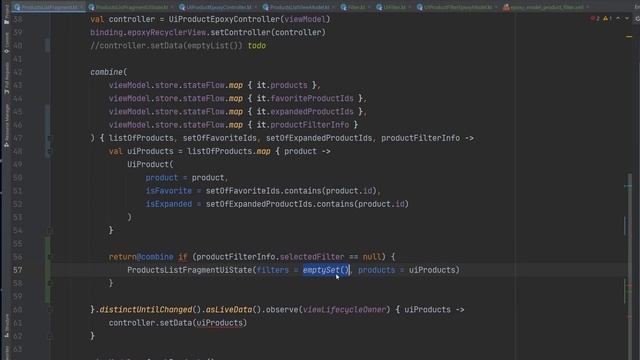
Task: Click line number 42 in gutter
Action: 18,72
